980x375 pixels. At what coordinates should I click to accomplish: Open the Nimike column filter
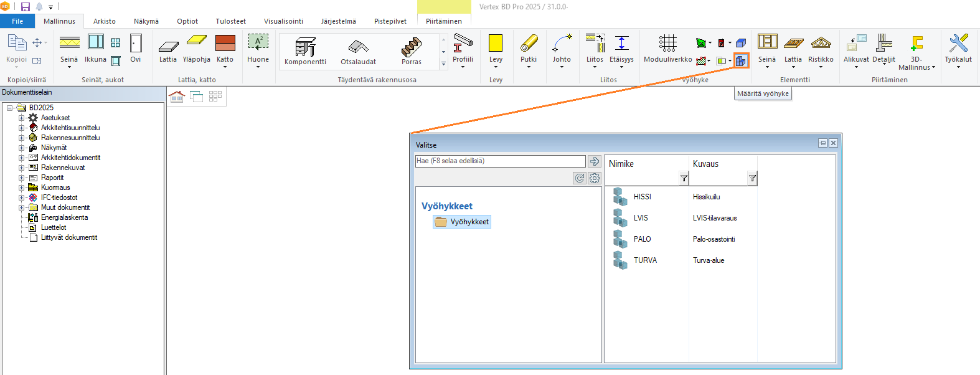pos(684,179)
